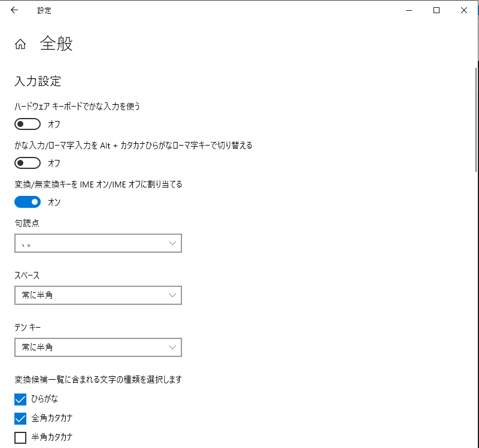Open the スペース dropdown
Viewport: 479px width, 448px height.
(x=98, y=295)
